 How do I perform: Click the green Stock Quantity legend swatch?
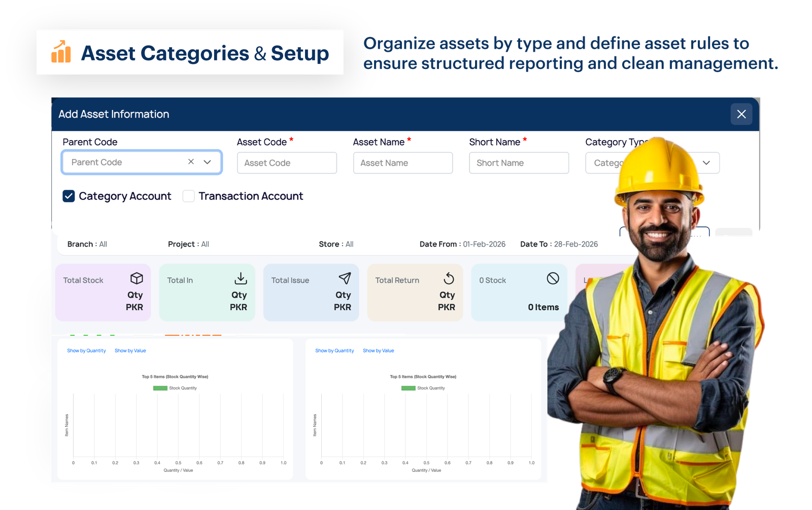[159, 388]
